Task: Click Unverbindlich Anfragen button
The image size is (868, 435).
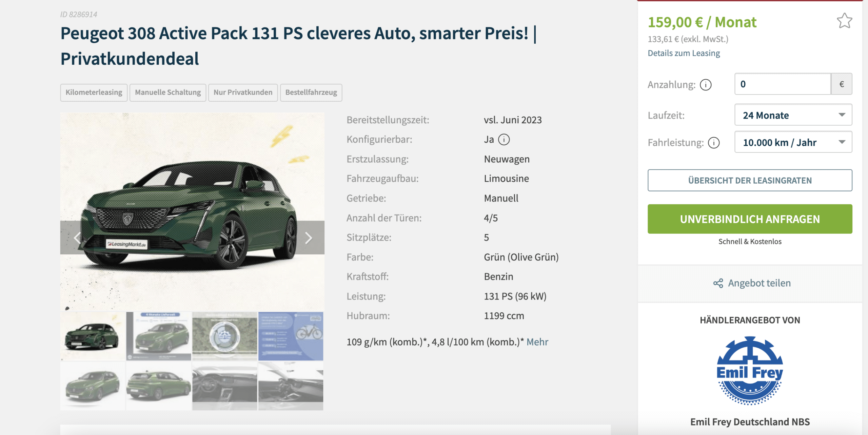Action: click(750, 219)
